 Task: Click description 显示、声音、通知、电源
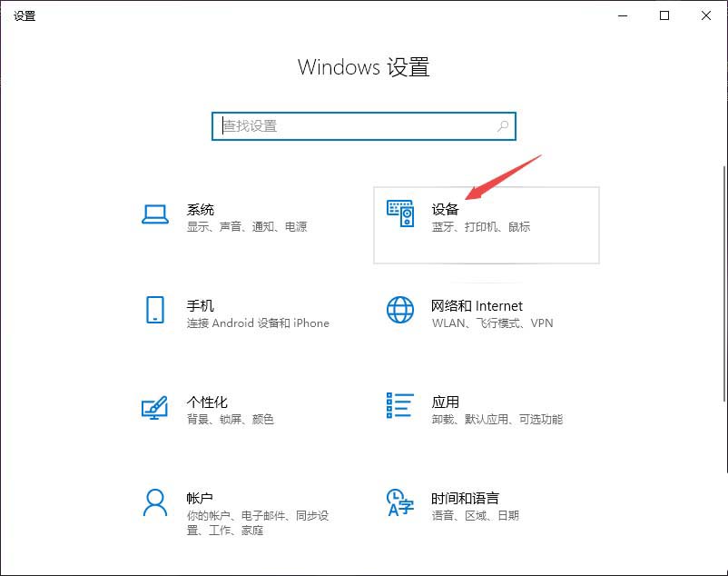(247, 227)
